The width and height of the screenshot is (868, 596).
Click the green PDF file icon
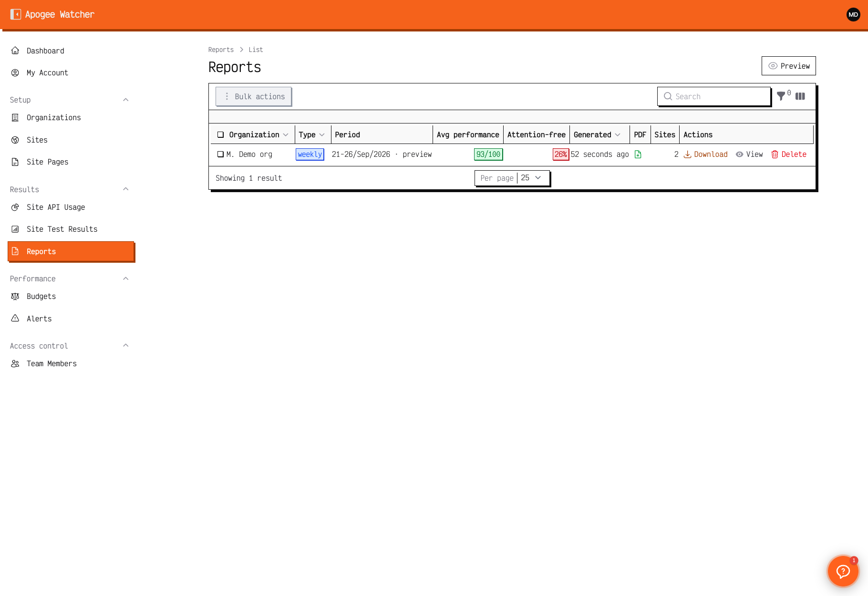coord(638,154)
